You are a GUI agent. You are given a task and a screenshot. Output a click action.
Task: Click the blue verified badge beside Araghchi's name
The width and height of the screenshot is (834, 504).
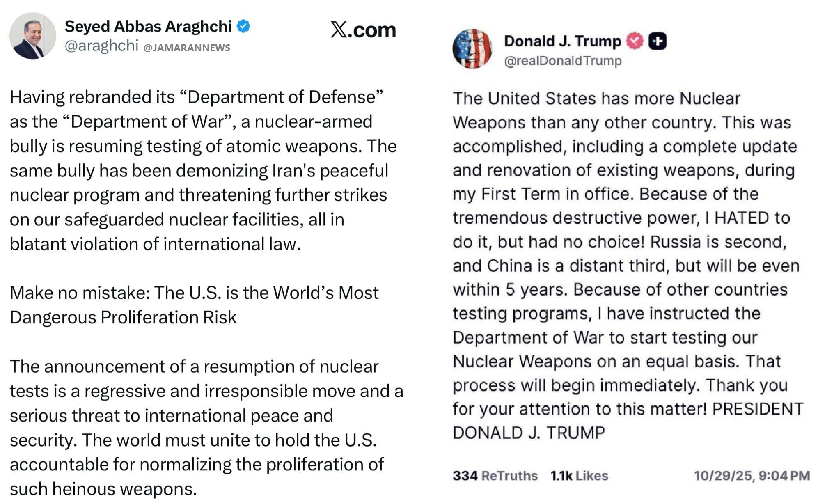(x=244, y=26)
